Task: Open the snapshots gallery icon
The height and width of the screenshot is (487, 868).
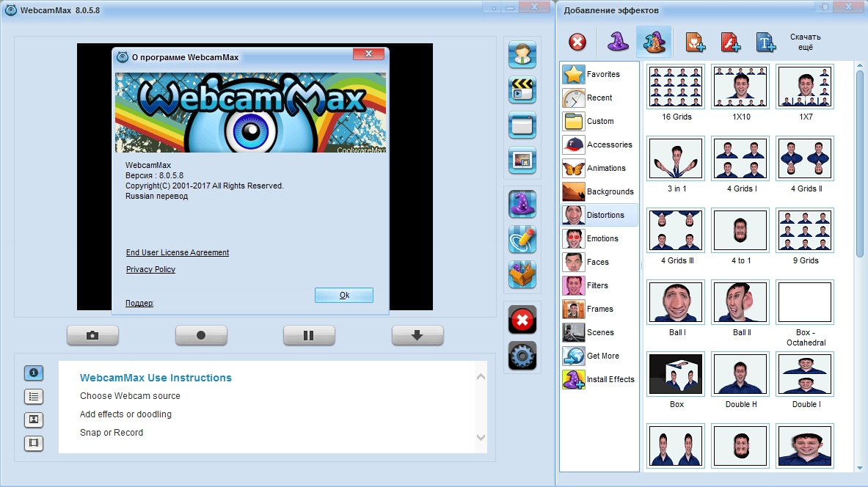Action: (x=34, y=420)
